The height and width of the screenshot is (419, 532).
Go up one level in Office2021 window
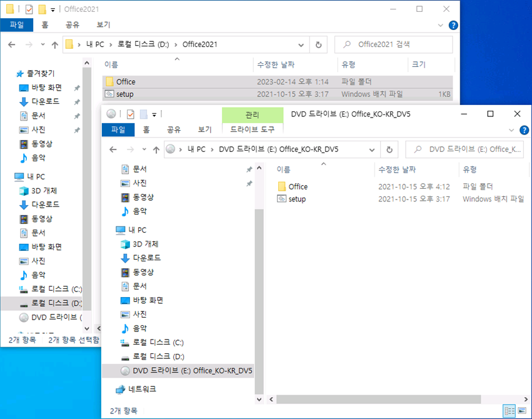(54, 45)
